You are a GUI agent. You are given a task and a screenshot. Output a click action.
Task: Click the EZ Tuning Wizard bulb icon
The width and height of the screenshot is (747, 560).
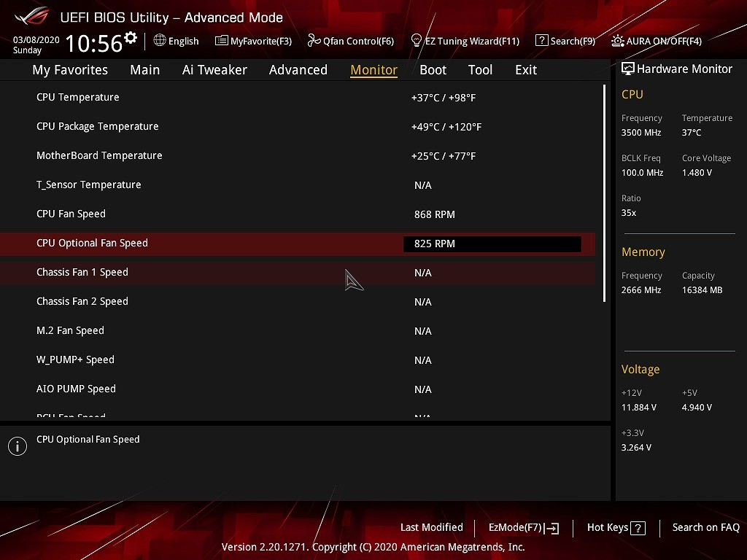coord(417,41)
